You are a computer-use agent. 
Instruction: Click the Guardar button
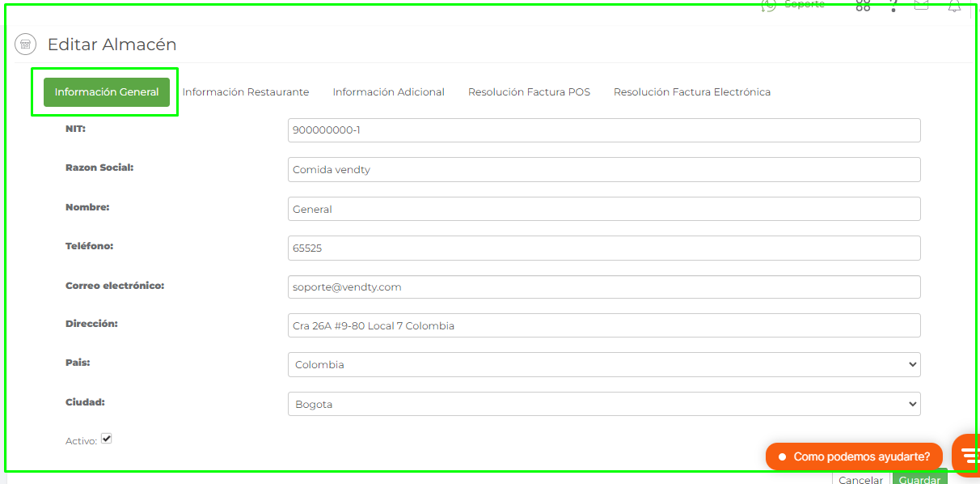click(x=919, y=478)
